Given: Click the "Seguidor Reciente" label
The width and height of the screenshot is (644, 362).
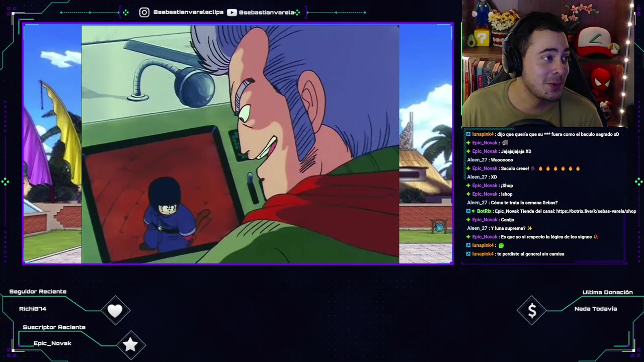Looking at the screenshot, I should [x=38, y=292].
